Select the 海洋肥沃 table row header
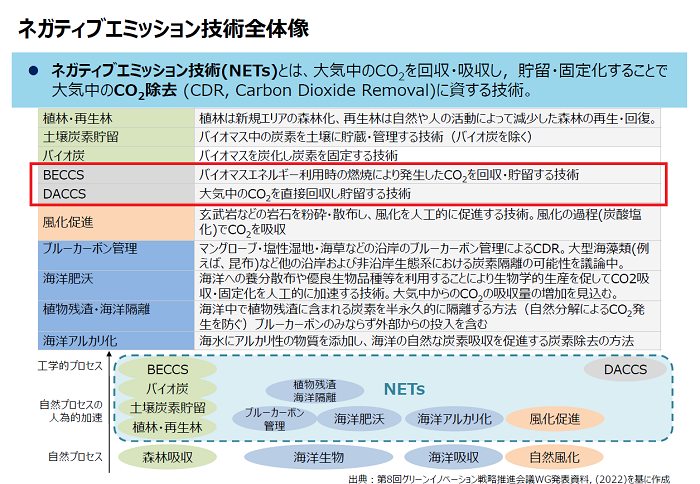700x484 pixels. coord(69,278)
